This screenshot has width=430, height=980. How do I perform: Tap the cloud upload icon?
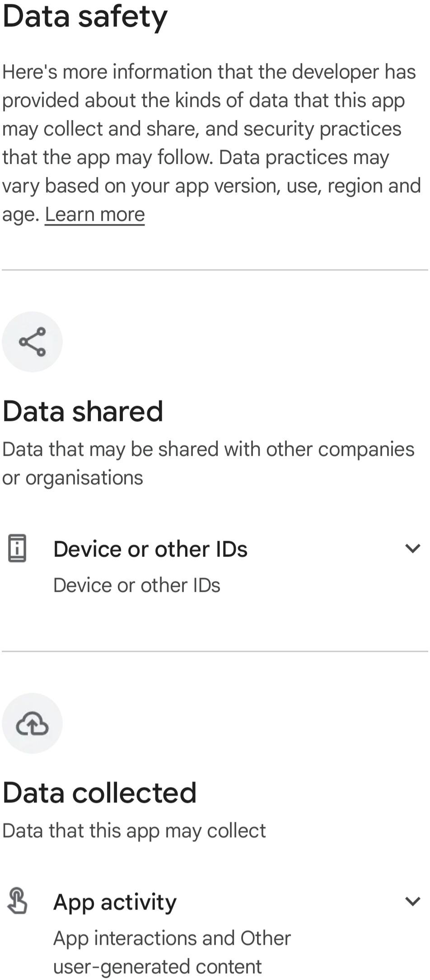(x=32, y=723)
